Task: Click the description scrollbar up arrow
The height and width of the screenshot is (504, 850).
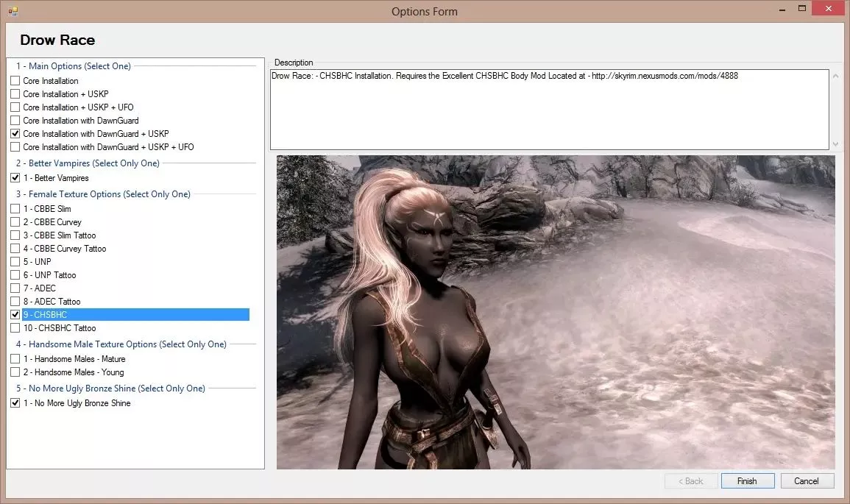Action: (835, 76)
